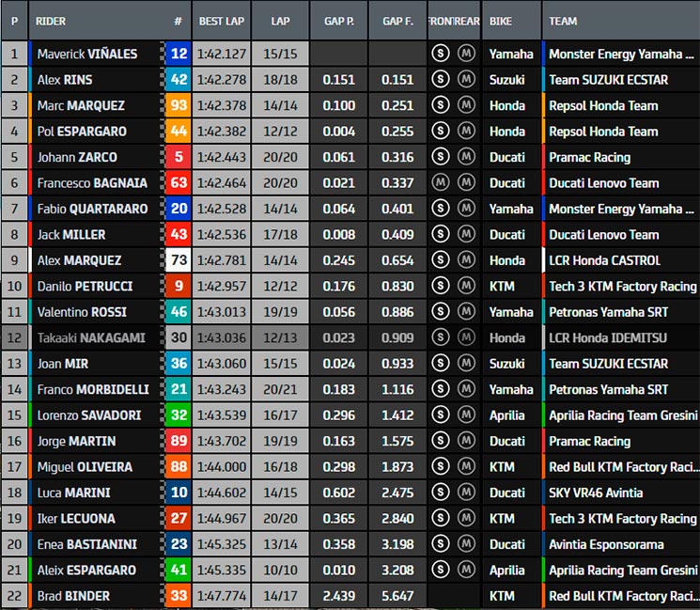Select front tyre S icon in Pol Espargaro row

click(440, 131)
